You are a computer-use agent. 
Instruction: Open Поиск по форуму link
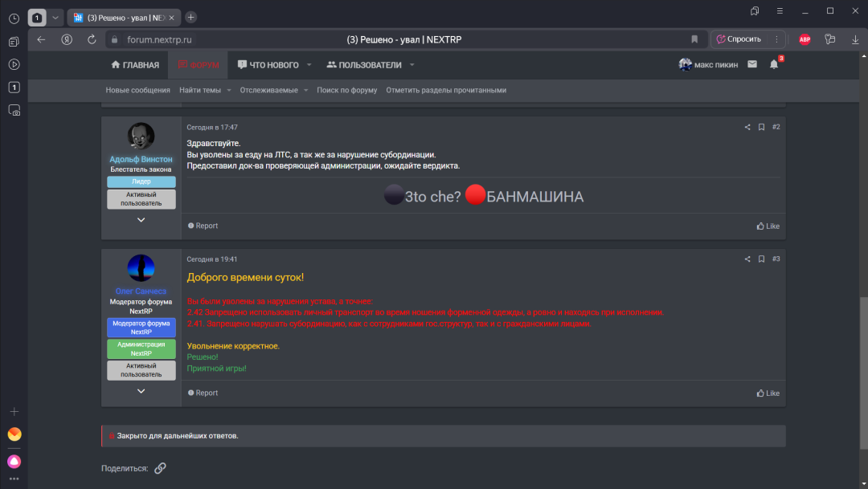pyautogui.click(x=346, y=90)
